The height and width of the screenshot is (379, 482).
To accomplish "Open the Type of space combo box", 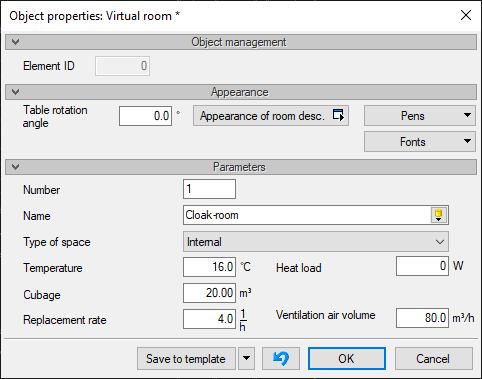I will pyautogui.click(x=316, y=242).
